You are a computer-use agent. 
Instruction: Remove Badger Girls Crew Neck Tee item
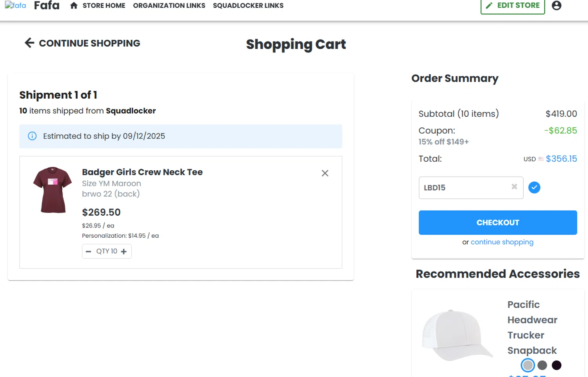click(x=325, y=173)
